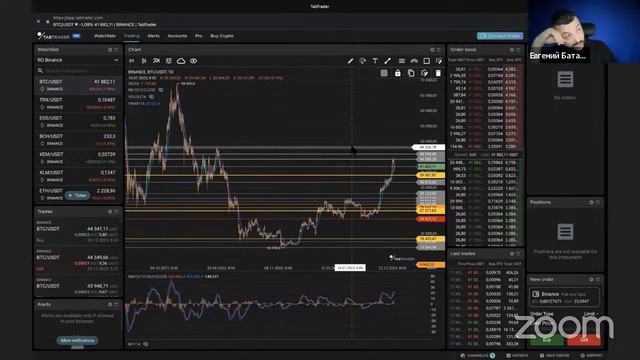Toggle visibility of the MA indicator line
640x360 pixels.
click(x=161, y=90)
